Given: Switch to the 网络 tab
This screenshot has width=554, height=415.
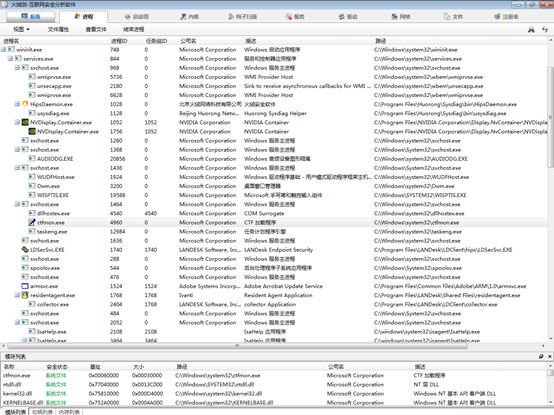Looking at the screenshot, I should click(x=401, y=17).
